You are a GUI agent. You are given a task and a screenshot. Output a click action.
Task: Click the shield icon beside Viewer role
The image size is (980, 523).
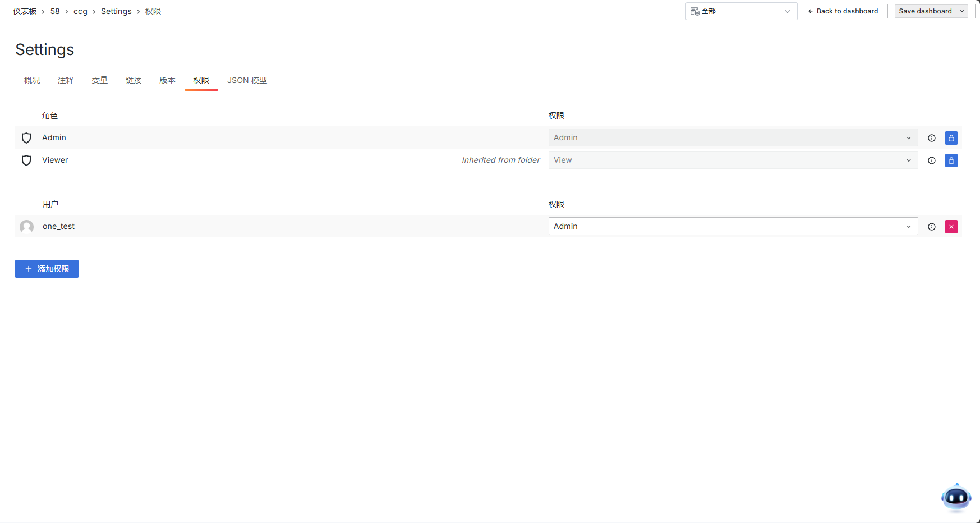26,160
